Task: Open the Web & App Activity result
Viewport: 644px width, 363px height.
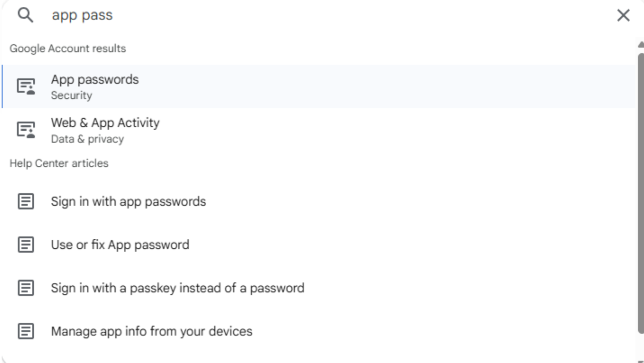Action: [105, 123]
